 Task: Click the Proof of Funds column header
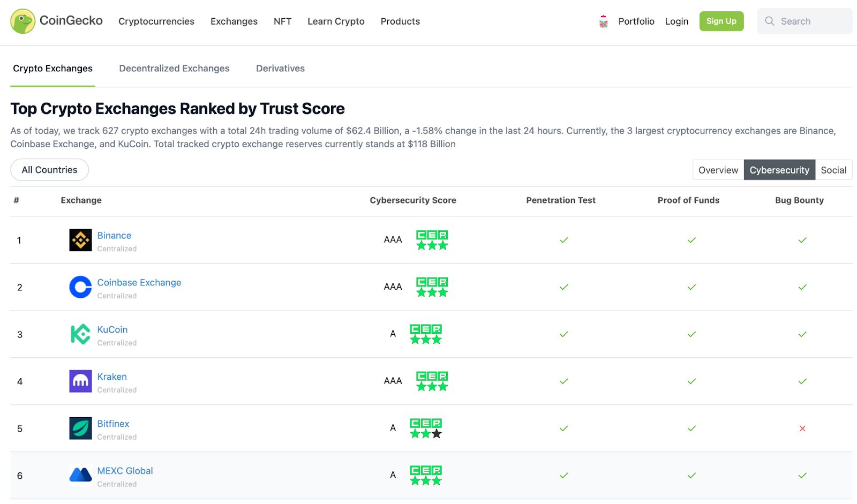coord(688,200)
